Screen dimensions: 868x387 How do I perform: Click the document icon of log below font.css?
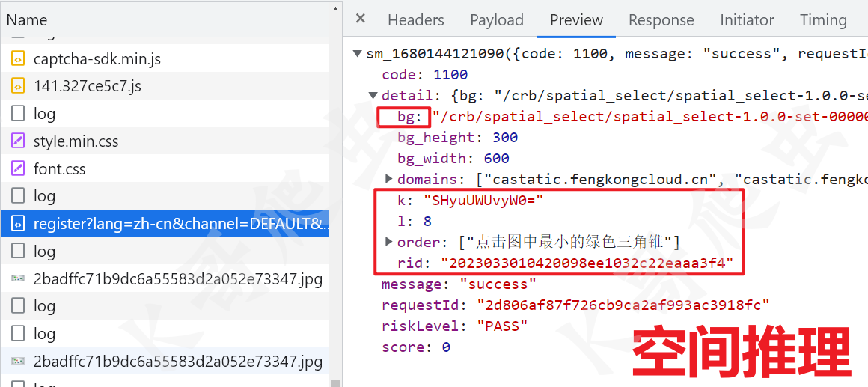(x=18, y=196)
